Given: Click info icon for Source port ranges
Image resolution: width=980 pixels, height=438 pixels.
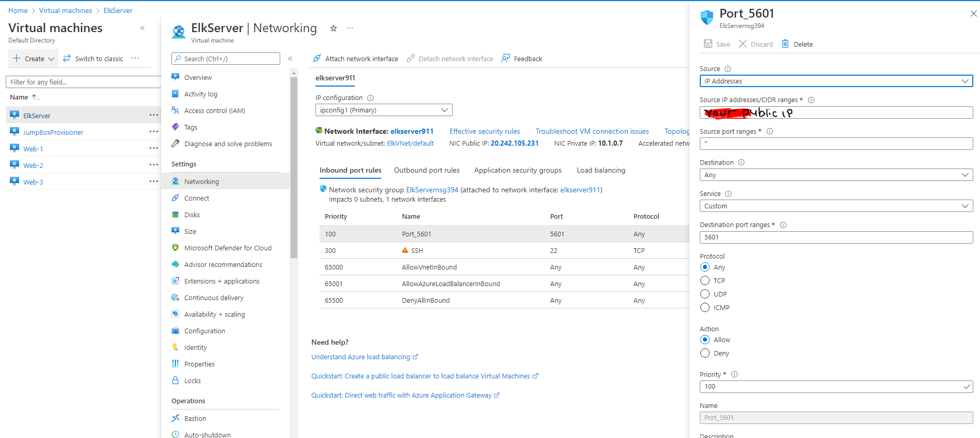Looking at the screenshot, I should (x=770, y=131).
